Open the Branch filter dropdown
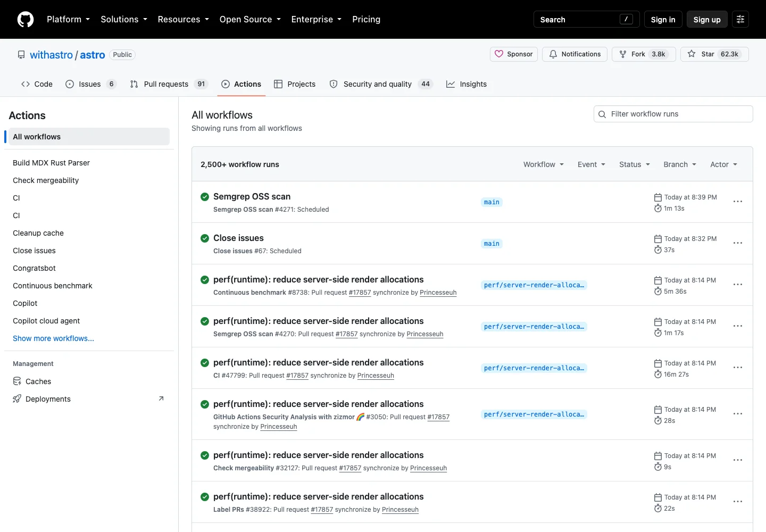The image size is (766, 532). coord(680,164)
